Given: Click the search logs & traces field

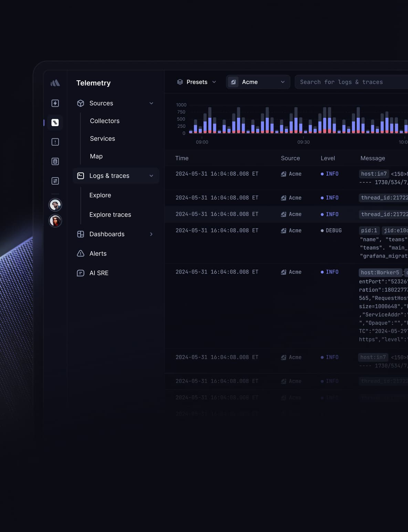Looking at the screenshot, I should point(351,82).
